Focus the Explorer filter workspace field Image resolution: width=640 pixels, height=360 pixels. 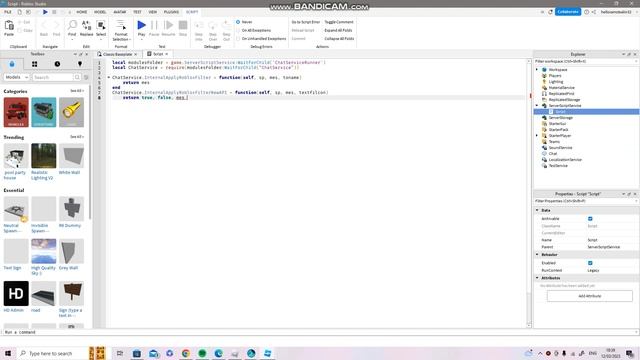click(x=586, y=61)
